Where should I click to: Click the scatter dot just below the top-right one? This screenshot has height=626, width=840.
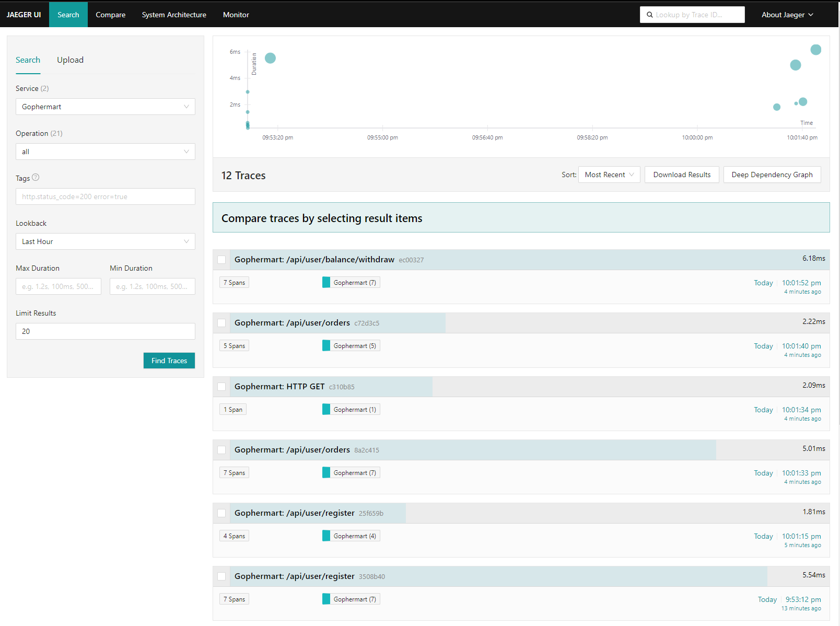(x=796, y=65)
